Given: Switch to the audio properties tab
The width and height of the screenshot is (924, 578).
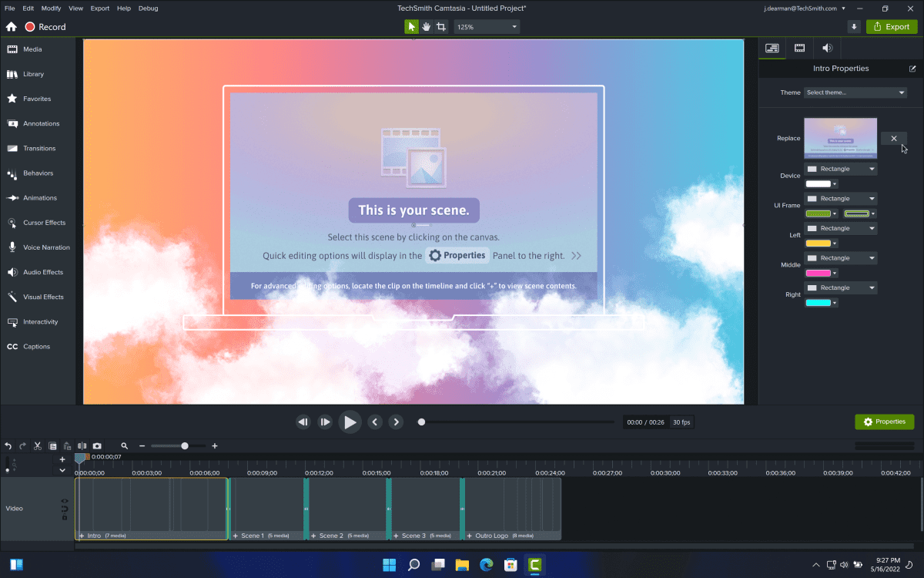Looking at the screenshot, I should coord(827,48).
